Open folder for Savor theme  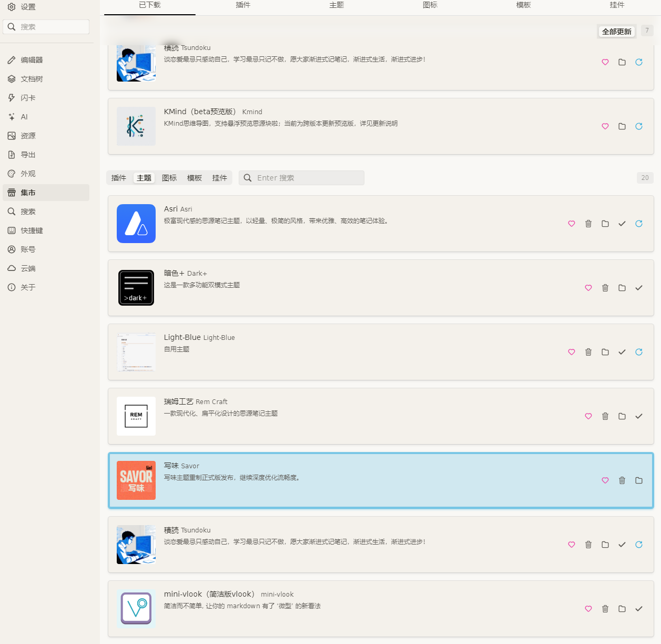pyautogui.click(x=639, y=480)
